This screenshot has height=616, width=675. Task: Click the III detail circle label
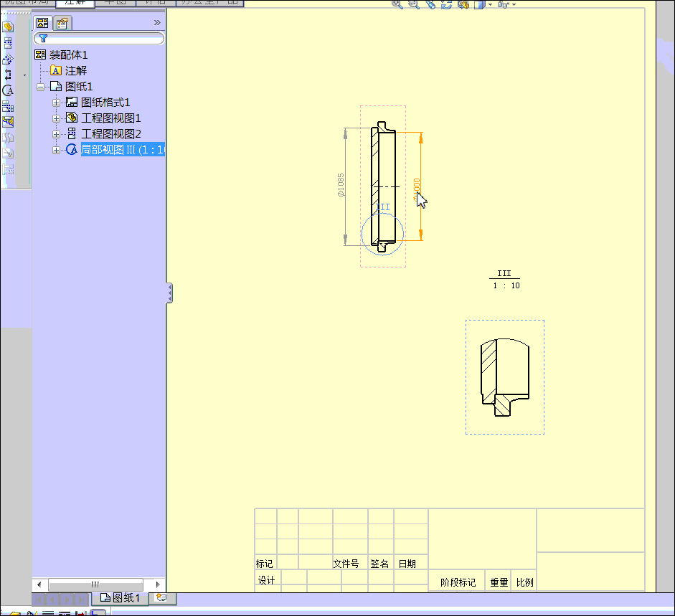point(383,207)
